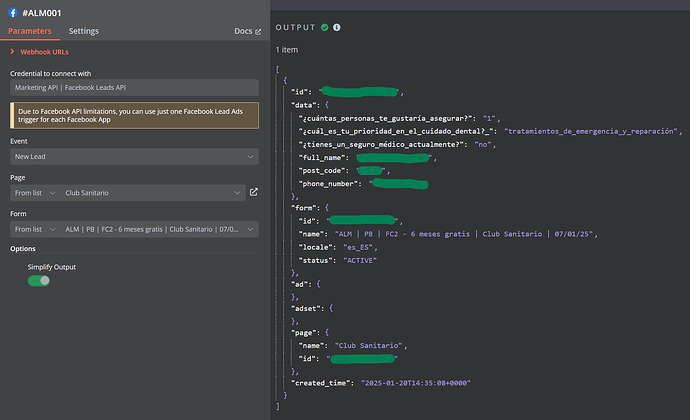690x420 pixels.
Task: Click the 2025-01-20T14:35:08+0000 timestamp value
Action: point(416,383)
